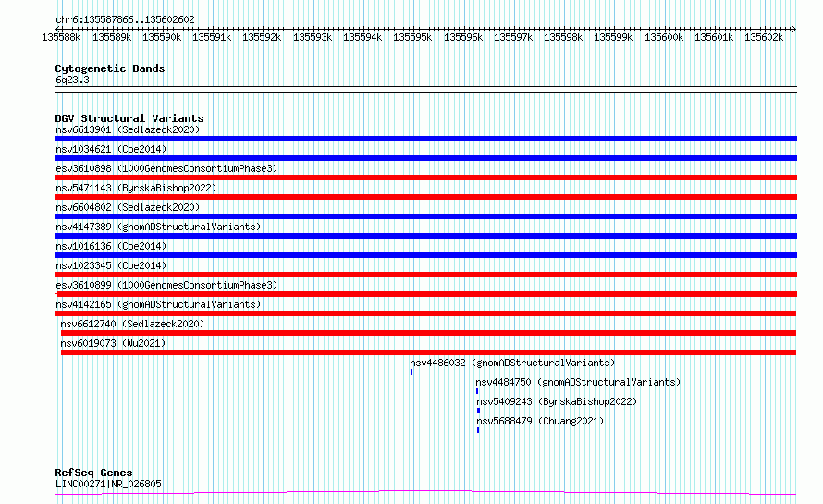Click nsv5688479 (Chuang2021) label
This screenshot has height=504, width=823.
point(540,421)
